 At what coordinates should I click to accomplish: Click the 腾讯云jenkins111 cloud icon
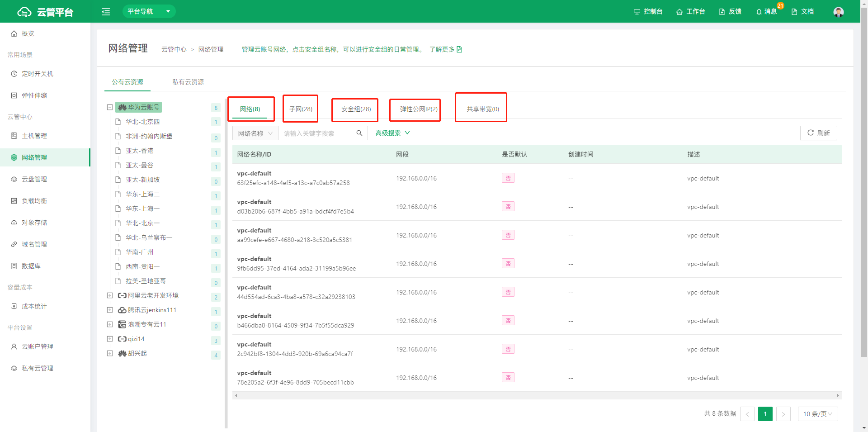122,310
